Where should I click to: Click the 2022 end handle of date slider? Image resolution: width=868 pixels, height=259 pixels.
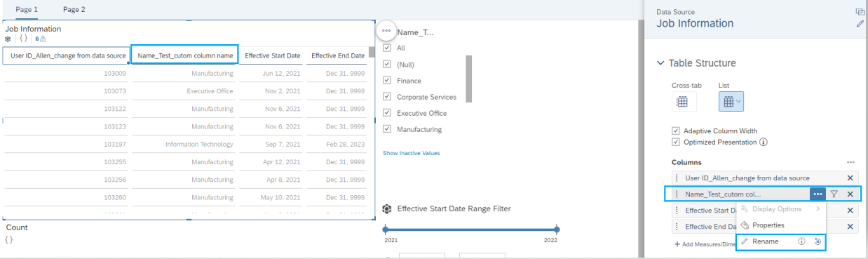[x=557, y=229]
